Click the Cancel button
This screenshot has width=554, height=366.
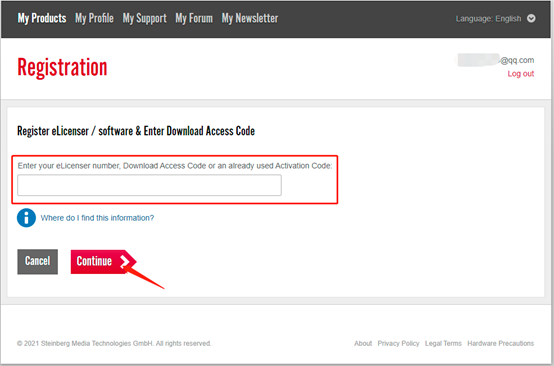[37, 262]
